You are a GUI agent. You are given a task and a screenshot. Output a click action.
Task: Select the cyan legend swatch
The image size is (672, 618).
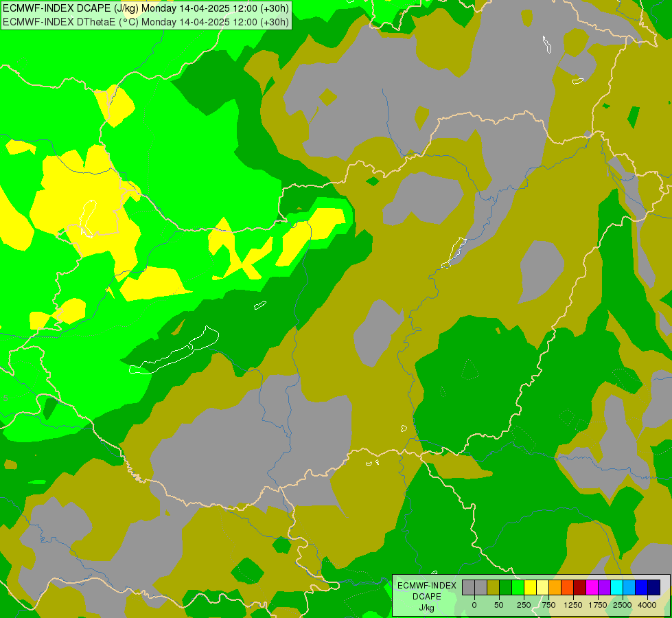tap(617, 587)
